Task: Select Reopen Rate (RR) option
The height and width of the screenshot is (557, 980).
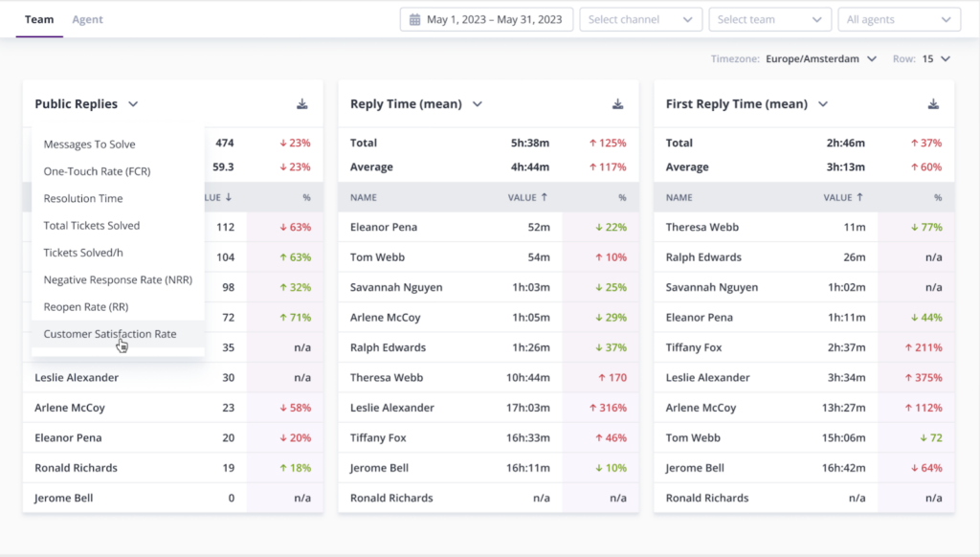Action: [118, 306]
